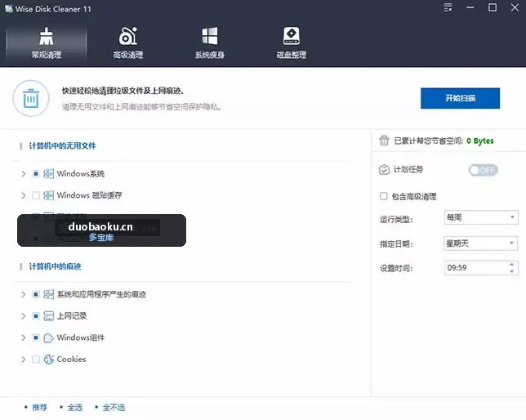Click the Cookies cookie icon

pos(49,360)
